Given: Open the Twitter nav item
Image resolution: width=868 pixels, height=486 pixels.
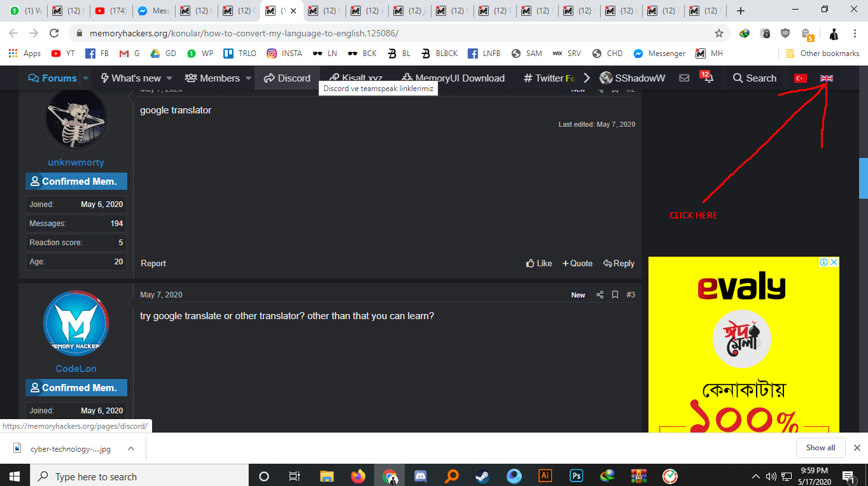Looking at the screenshot, I should 549,78.
